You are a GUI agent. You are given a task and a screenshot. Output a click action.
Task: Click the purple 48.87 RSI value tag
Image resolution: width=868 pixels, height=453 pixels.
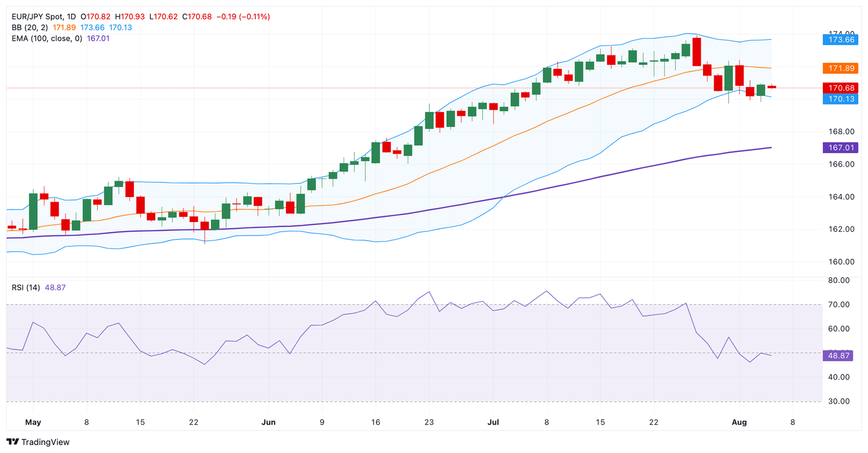[839, 356]
